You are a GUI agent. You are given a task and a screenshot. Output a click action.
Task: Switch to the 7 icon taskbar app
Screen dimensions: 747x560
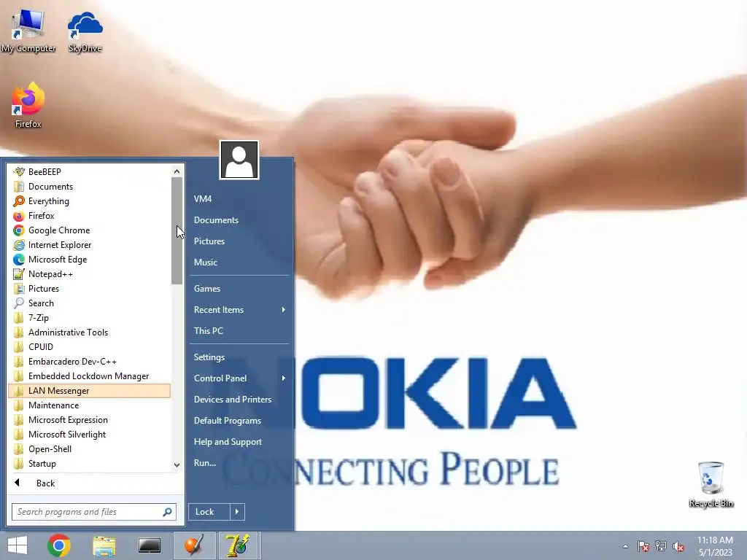coord(238,545)
